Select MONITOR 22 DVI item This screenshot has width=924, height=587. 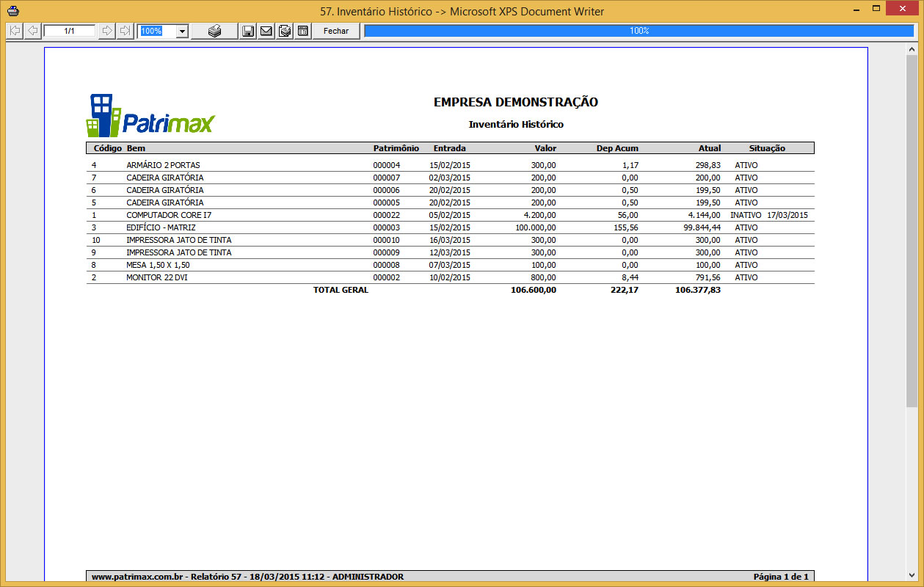click(157, 277)
